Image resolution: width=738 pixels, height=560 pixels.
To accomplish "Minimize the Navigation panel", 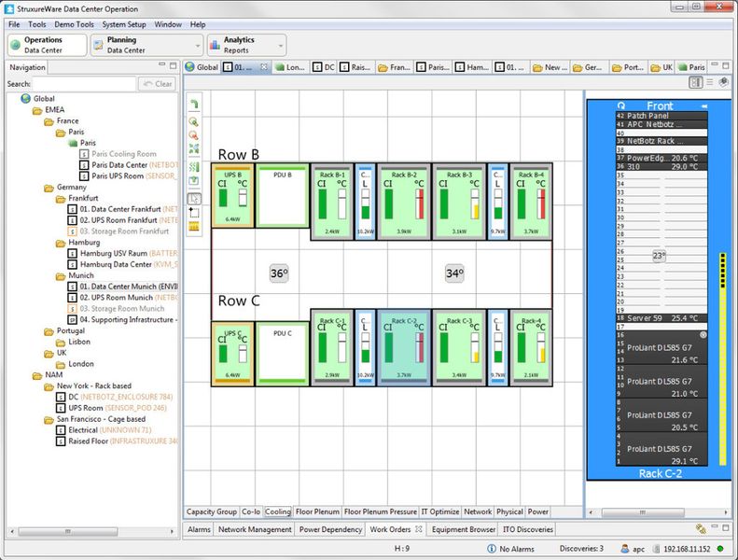I will tap(162, 65).
